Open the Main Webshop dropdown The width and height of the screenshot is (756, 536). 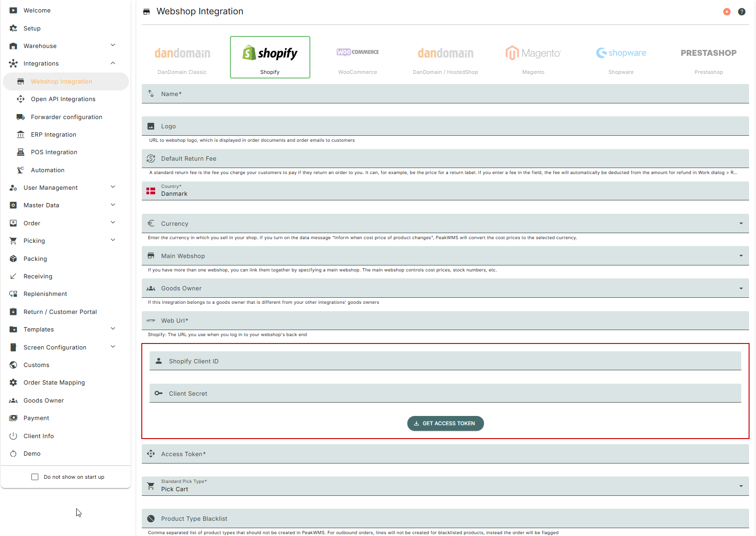click(x=445, y=256)
